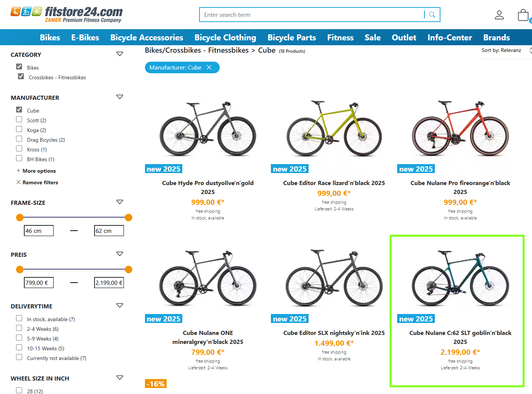Check the 2-4 Weeks (6) checkbox
Image resolution: width=532 pixels, height=394 pixels.
19,328
